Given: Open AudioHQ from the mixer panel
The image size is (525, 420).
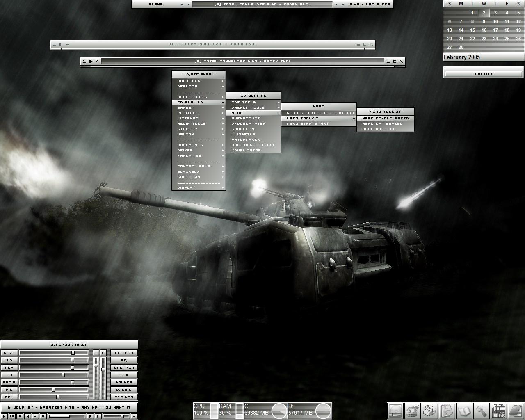Looking at the screenshot, I should [124, 353].
